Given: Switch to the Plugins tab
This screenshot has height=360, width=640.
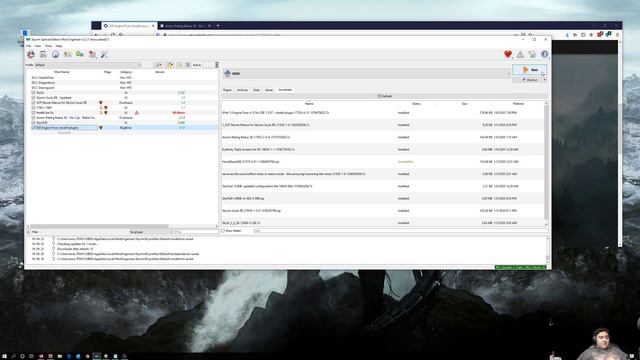Looking at the screenshot, I should (227, 90).
